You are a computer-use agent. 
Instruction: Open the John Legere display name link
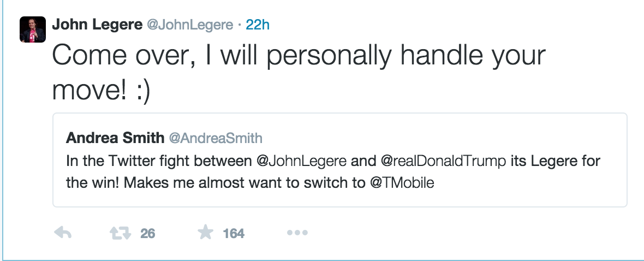[x=96, y=25]
